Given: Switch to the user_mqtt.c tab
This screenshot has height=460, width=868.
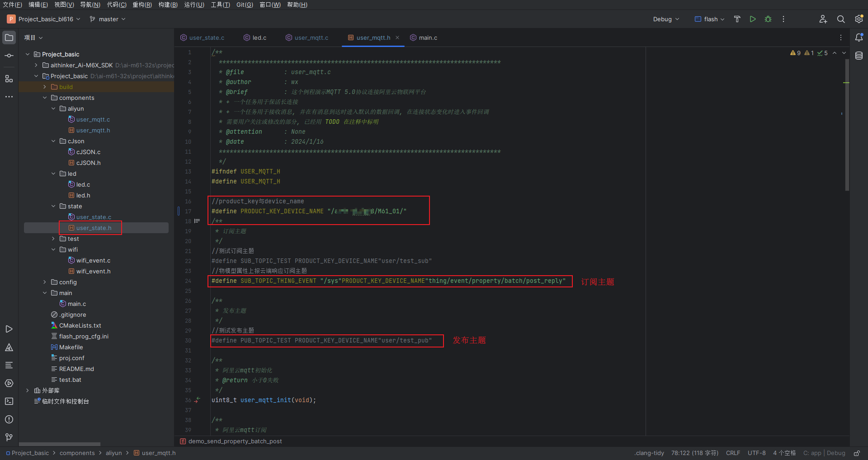Looking at the screenshot, I should point(307,38).
